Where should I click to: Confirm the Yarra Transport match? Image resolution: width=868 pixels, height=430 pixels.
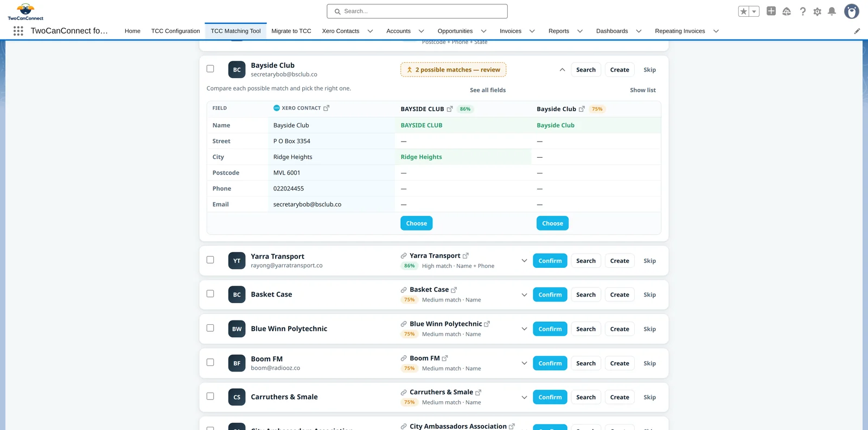tap(550, 261)
